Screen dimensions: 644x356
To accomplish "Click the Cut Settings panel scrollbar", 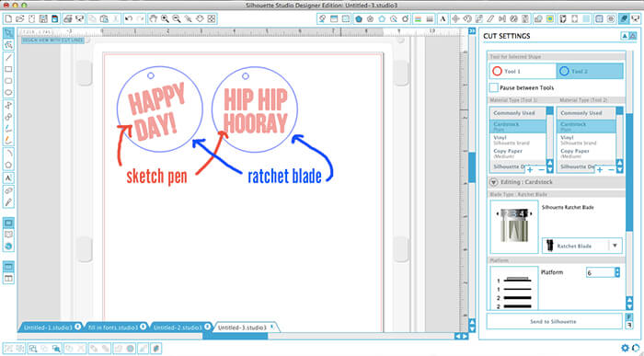I will [x=629, y=172].
